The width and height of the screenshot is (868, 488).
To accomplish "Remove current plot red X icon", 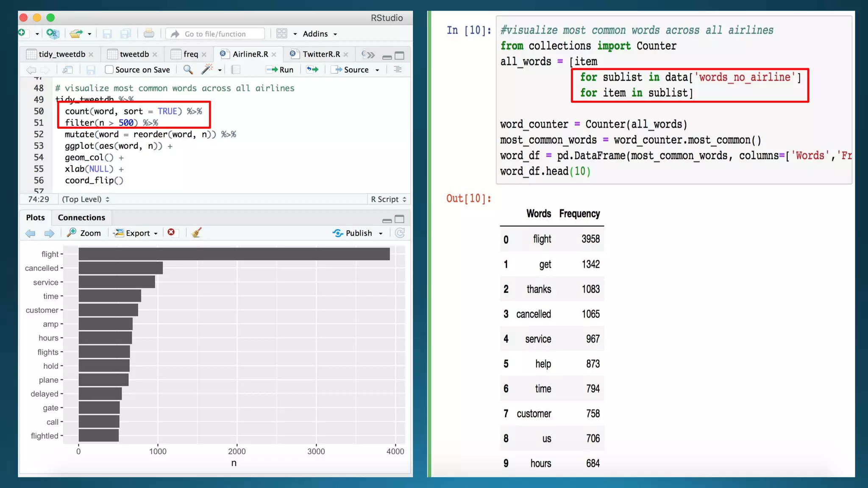I will pyautogui.click(x=171, y=232).
